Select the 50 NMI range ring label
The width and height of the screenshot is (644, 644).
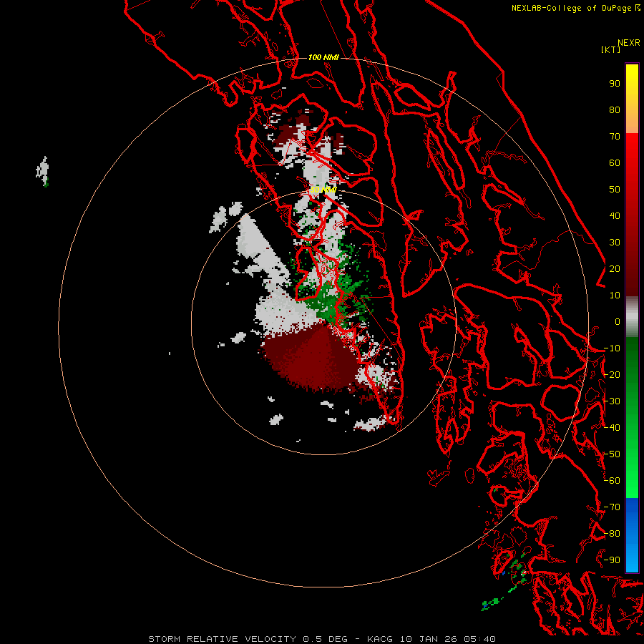323,190
